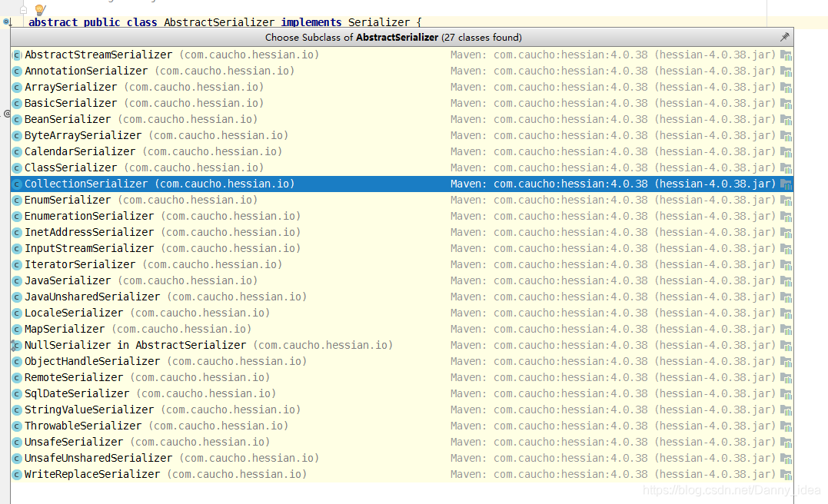828x504 pixels.
Task: Click class icon beside BasicSerializer
Action: point(17,104)
